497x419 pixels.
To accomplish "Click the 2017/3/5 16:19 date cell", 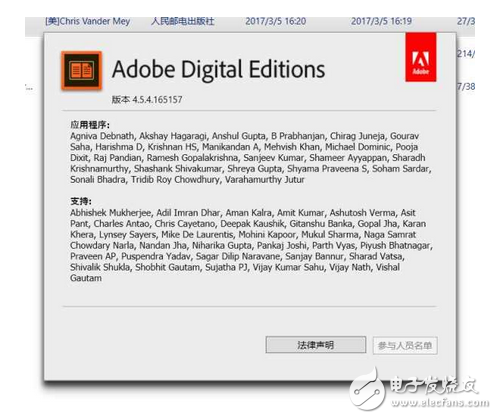I will click(381, 21).
